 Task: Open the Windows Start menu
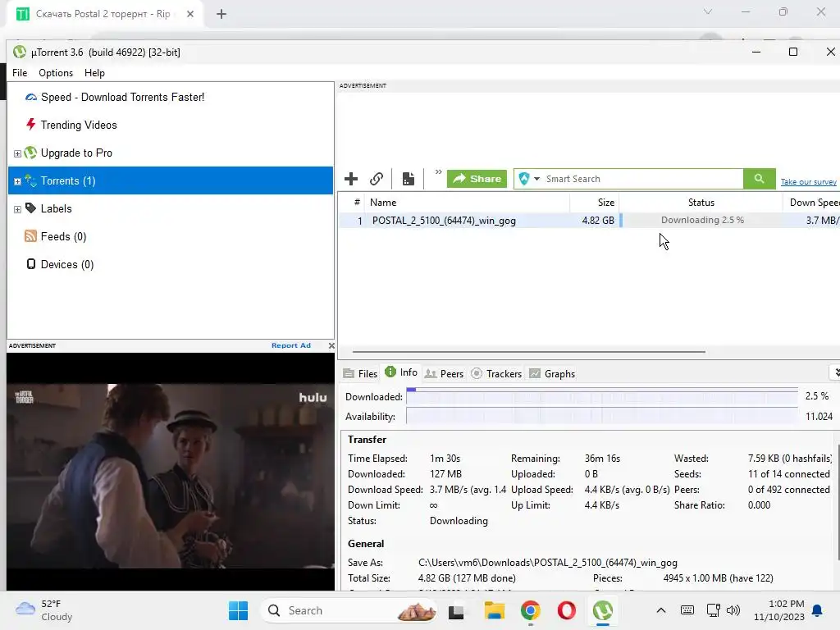pyautogui.click(x=238, y=610)
